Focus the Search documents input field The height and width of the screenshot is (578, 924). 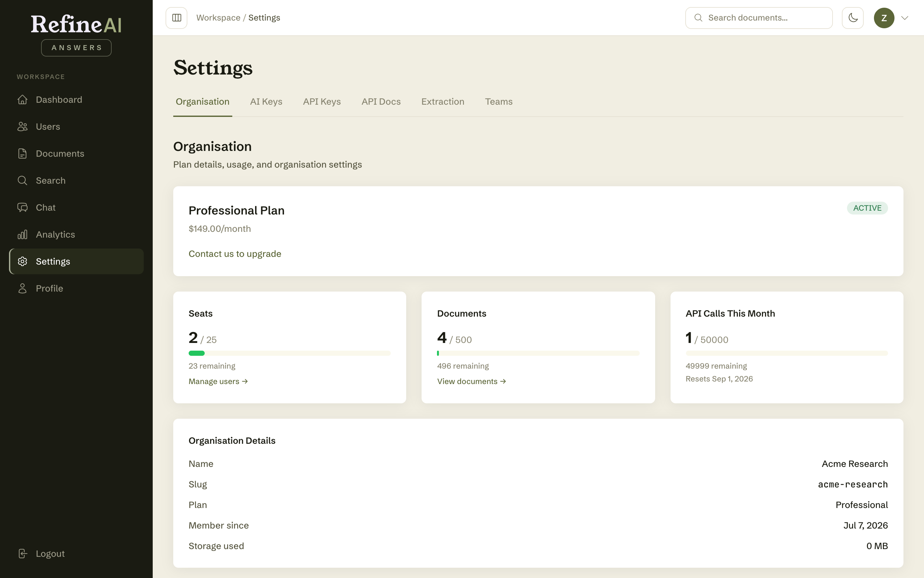[759, 18]
